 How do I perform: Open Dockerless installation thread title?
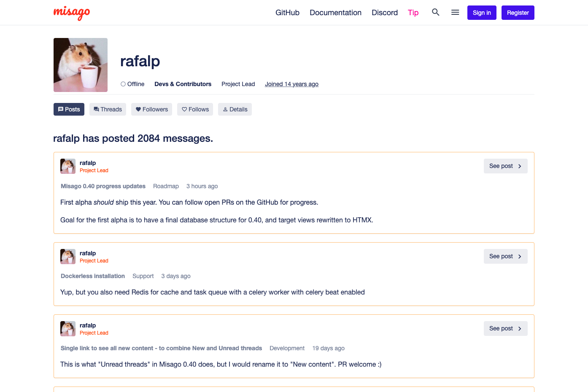click(x=93, y=276)
